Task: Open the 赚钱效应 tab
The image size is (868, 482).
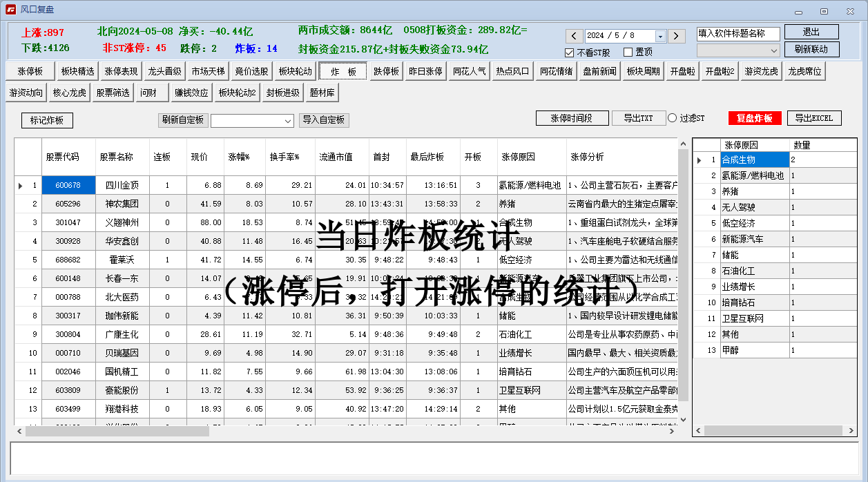Action: 191,93
